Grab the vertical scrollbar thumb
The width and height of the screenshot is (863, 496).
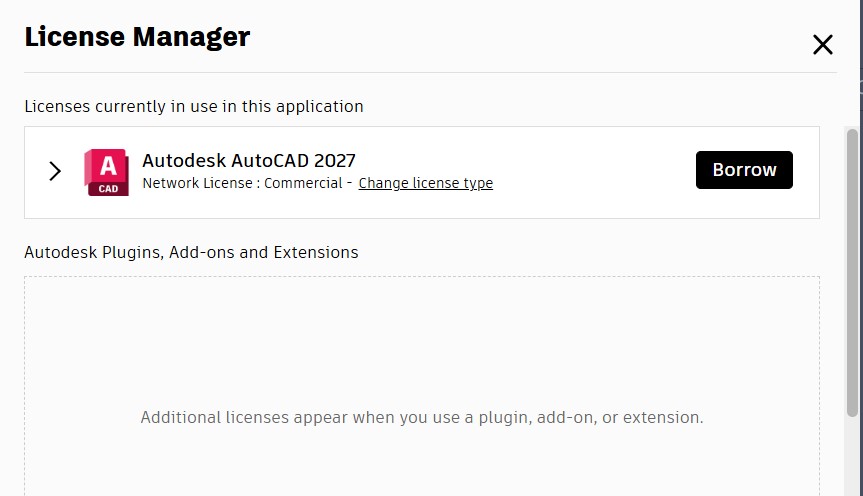tap(852, 272)
